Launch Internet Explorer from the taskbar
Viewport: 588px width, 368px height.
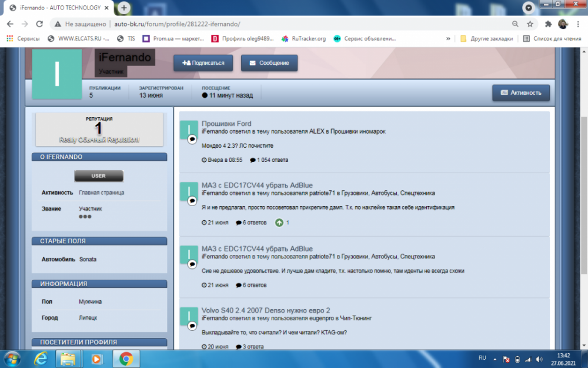41,359
